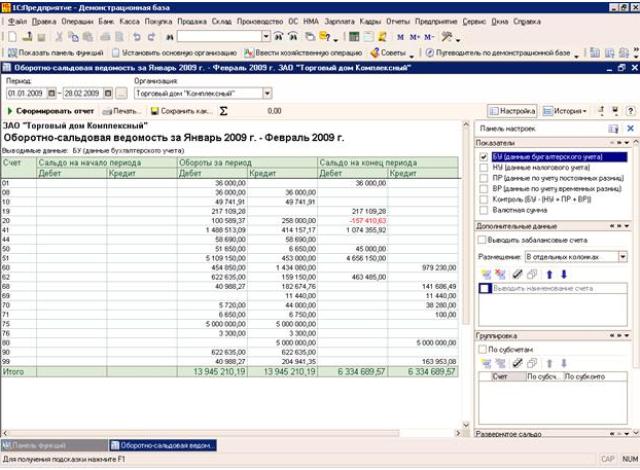Click the pencil edit icon in Группировка section

517,363
